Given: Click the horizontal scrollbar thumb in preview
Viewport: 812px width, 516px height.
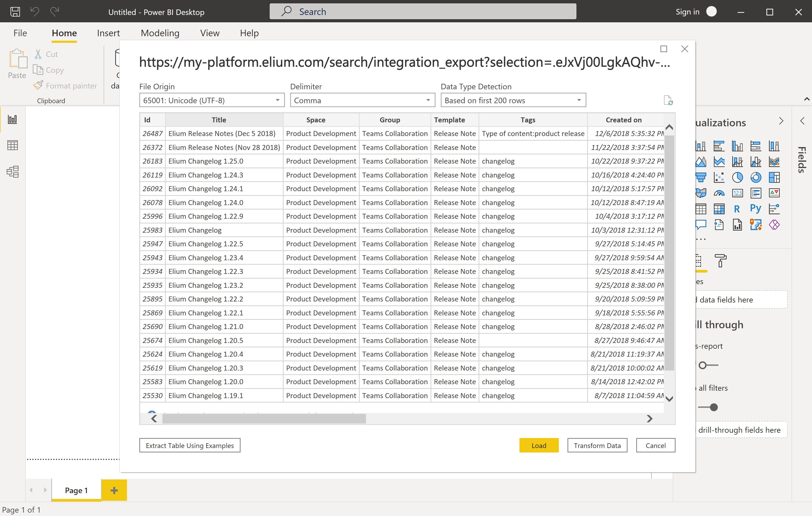Looking at the screenshot, I should tap(264, 419).
